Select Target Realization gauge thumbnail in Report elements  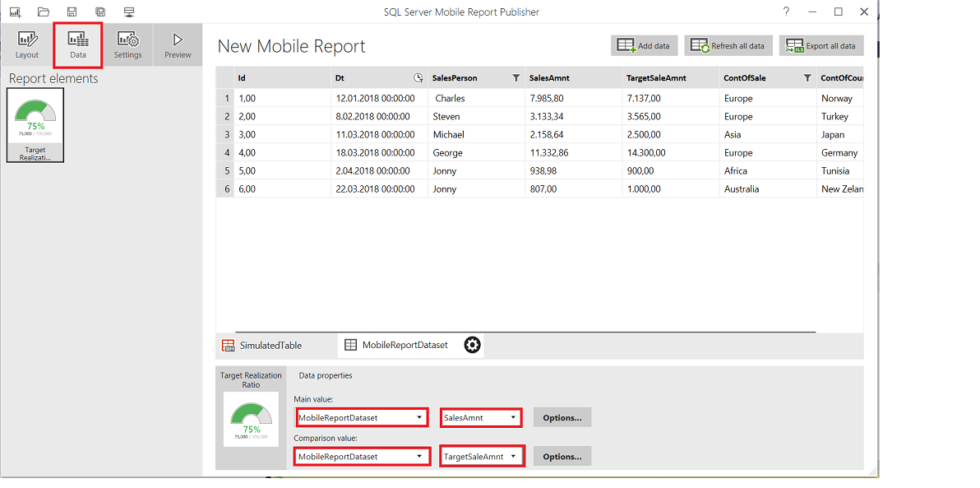35,124
